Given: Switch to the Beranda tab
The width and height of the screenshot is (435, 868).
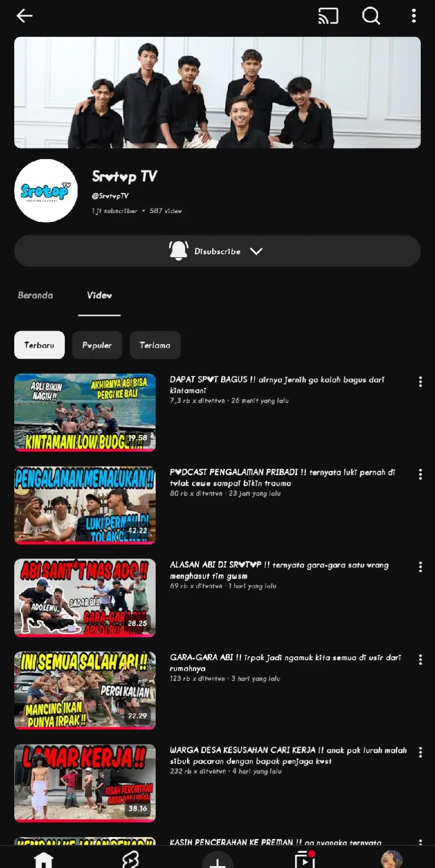Looking at the screenshot, I should [x=35, y=295].
